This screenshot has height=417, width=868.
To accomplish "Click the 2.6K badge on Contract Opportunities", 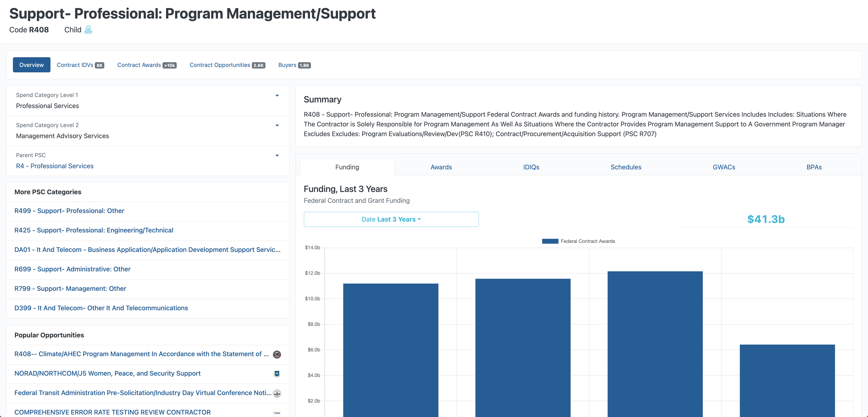I will coord(258,65).
